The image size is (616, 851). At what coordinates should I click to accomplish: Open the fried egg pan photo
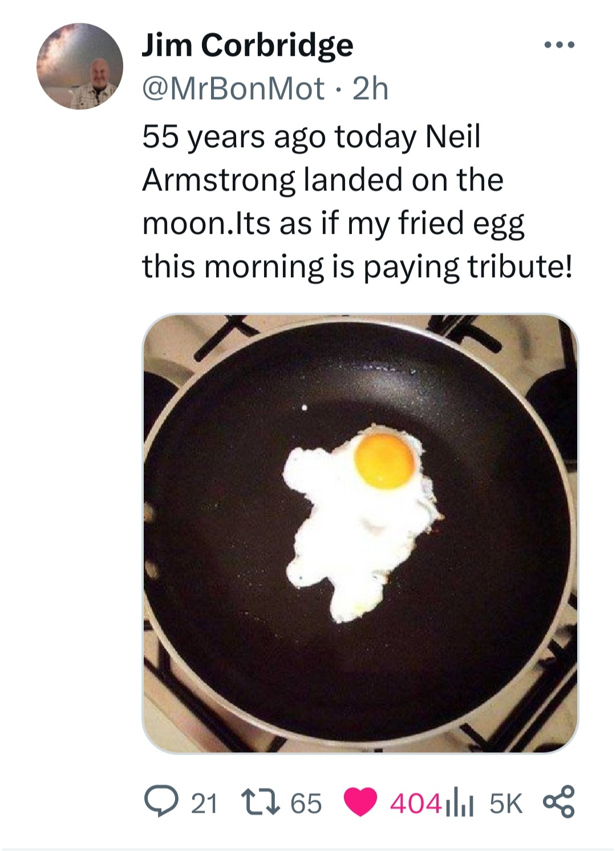[x=360, y=533]
